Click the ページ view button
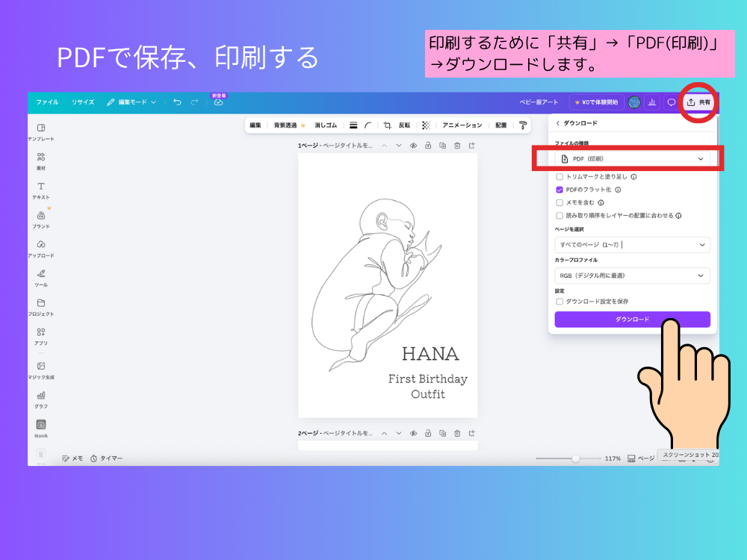The height and width of the screenshot is (560, 747). click(641, 458)
